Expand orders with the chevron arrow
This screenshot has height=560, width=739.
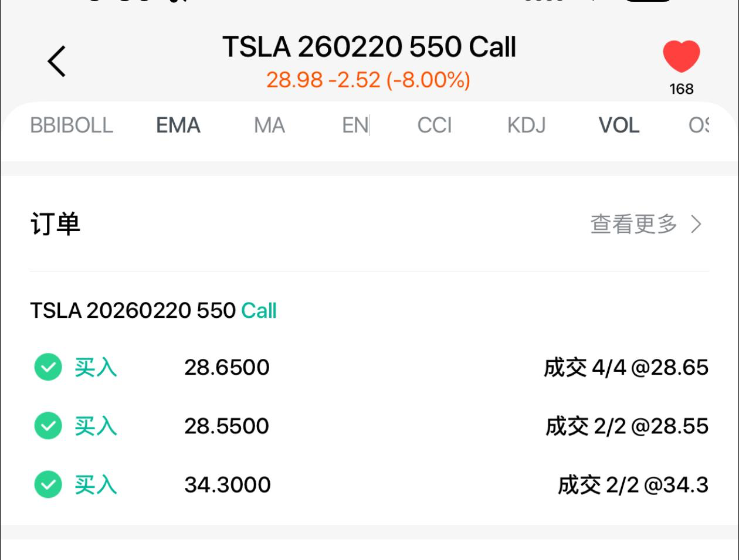coord(696,224)
